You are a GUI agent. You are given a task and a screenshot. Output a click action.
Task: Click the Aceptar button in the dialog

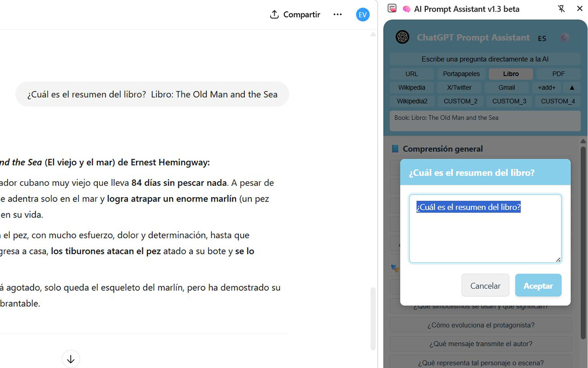[538, 286]
